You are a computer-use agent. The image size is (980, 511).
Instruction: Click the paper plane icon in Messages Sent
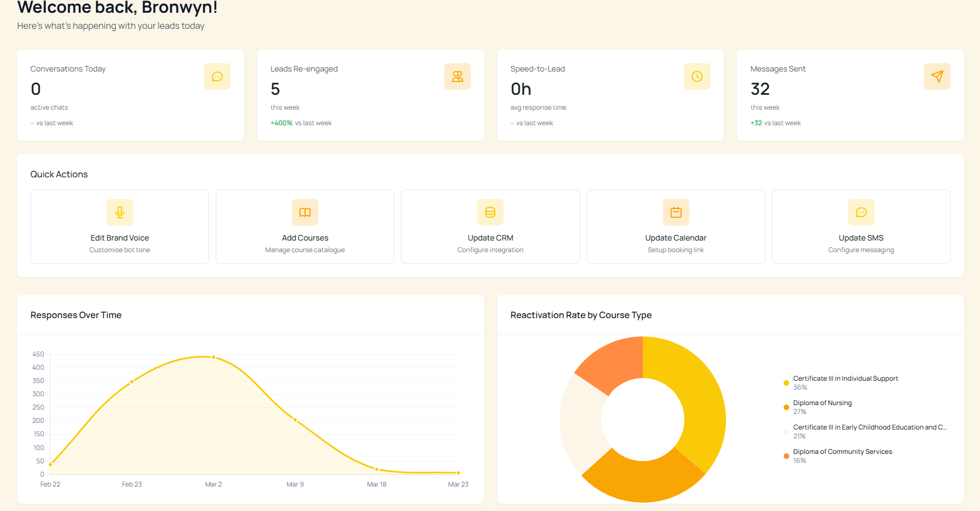937,76
